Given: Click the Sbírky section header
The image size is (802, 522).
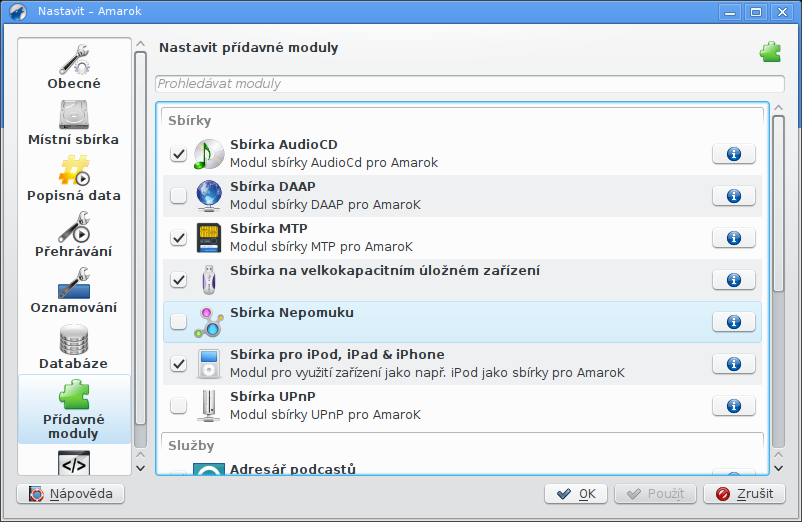Looking at the screenshot, I should [x=189, y=121].
